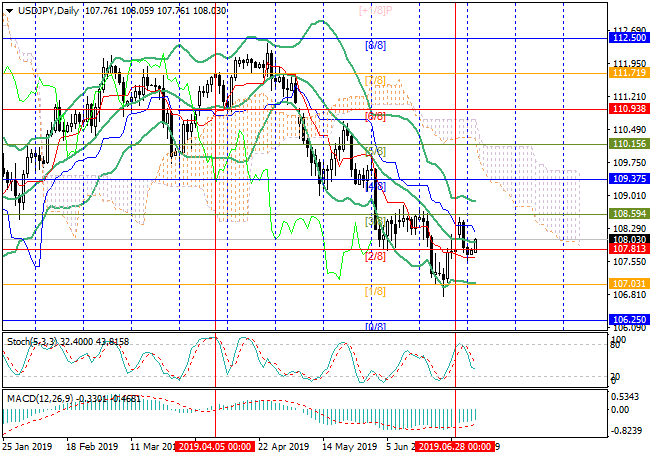Select the red 110.938 price level tag
Viewport: 653px width, 458px height.
(628, 108)
